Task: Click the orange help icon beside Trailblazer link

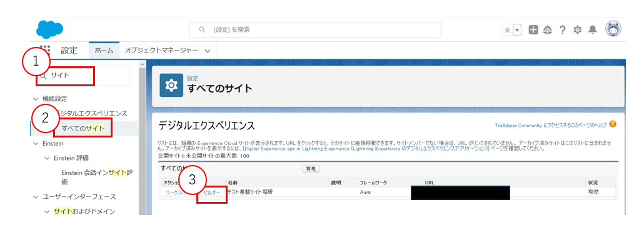Action: click(613, 124)
